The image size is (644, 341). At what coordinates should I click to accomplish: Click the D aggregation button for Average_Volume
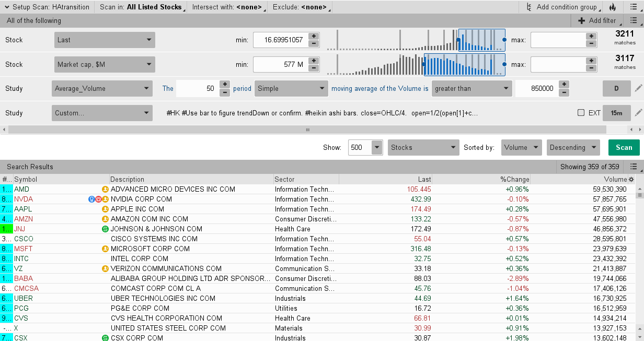tap(616, 88)
